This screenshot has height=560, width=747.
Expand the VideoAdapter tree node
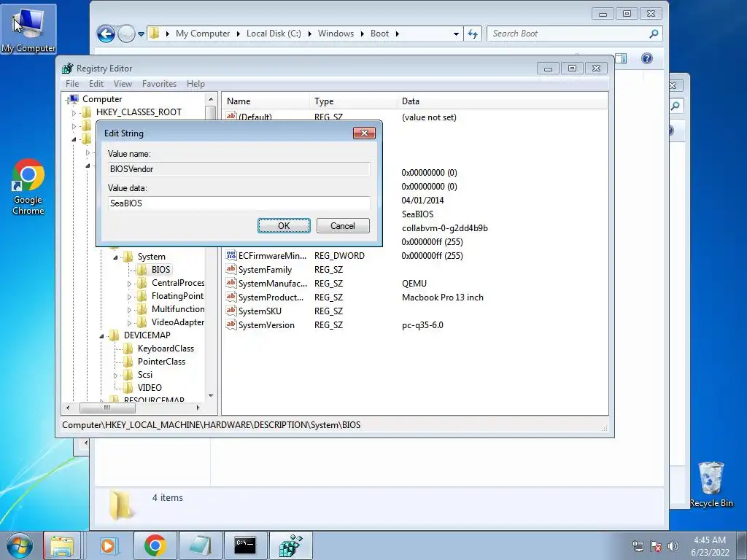coord(129,323)
